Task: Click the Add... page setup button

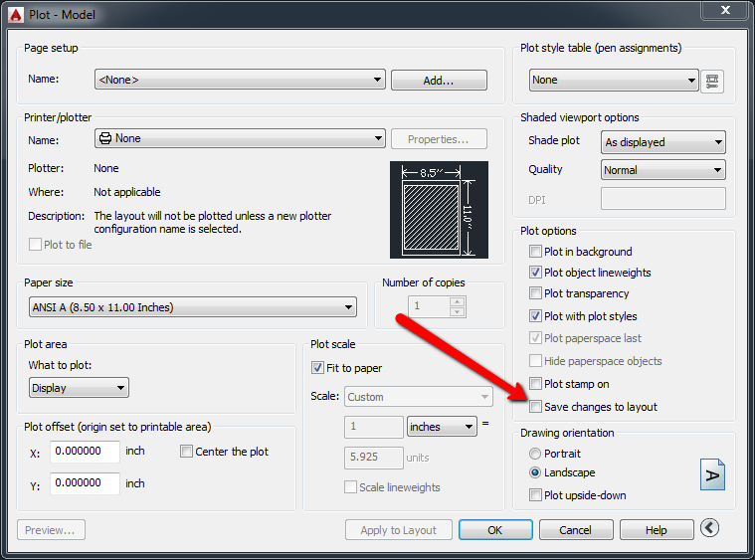Action: [x=439, y=81]
